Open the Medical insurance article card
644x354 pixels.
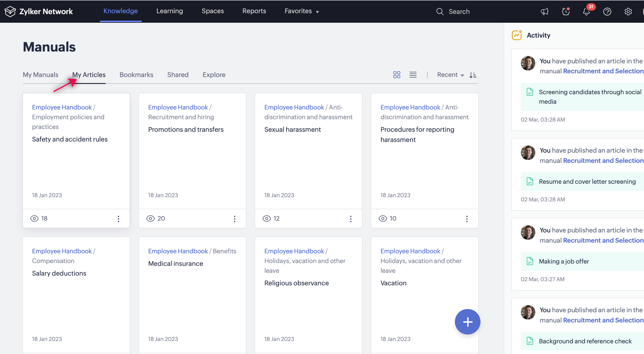coord(175,263)
